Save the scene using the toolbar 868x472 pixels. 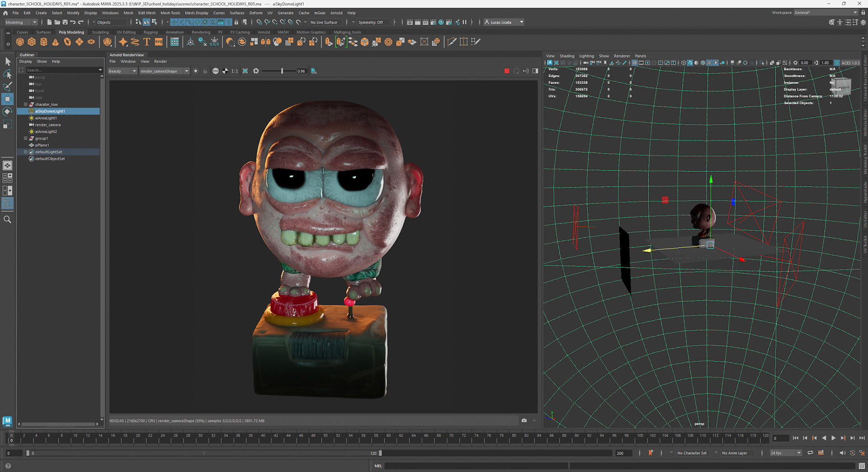point(65,22)
